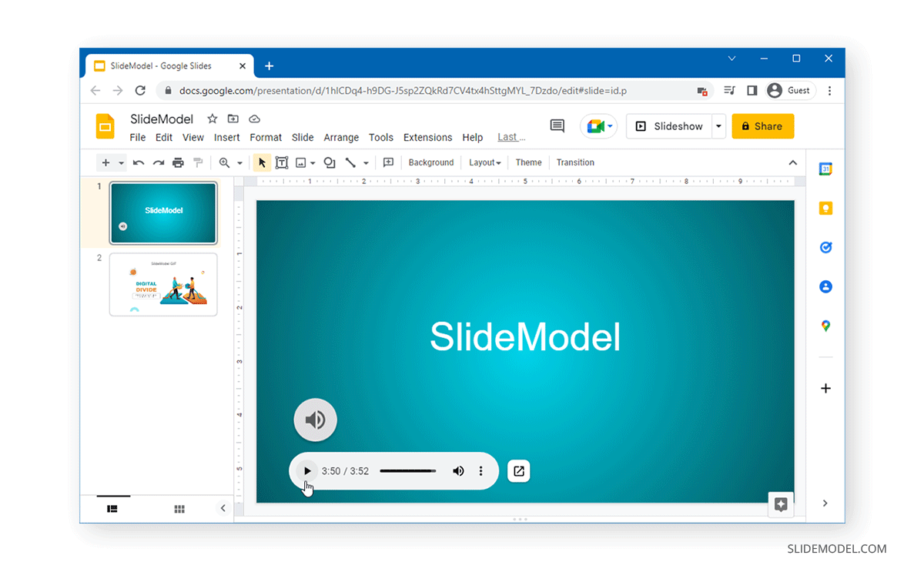
Task: Click the zoom magnifier tool
Action: coord(224,162)
